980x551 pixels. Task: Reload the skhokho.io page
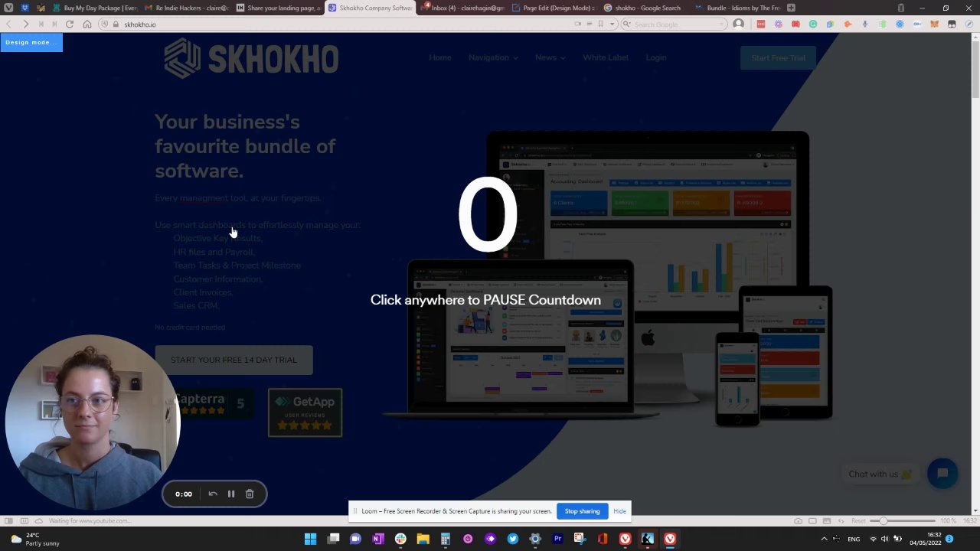pyautogui.click(x=70, y=24)
